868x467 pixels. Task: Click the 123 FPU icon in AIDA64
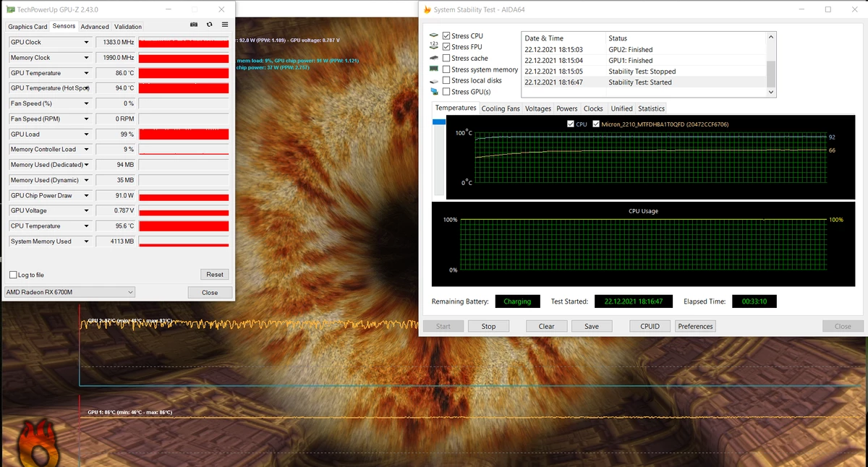(435, 46)
